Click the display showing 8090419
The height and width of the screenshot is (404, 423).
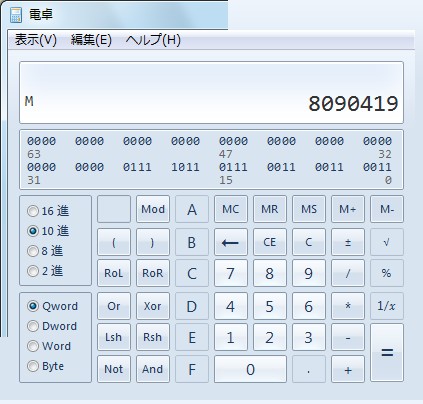(x=211, y=92)
